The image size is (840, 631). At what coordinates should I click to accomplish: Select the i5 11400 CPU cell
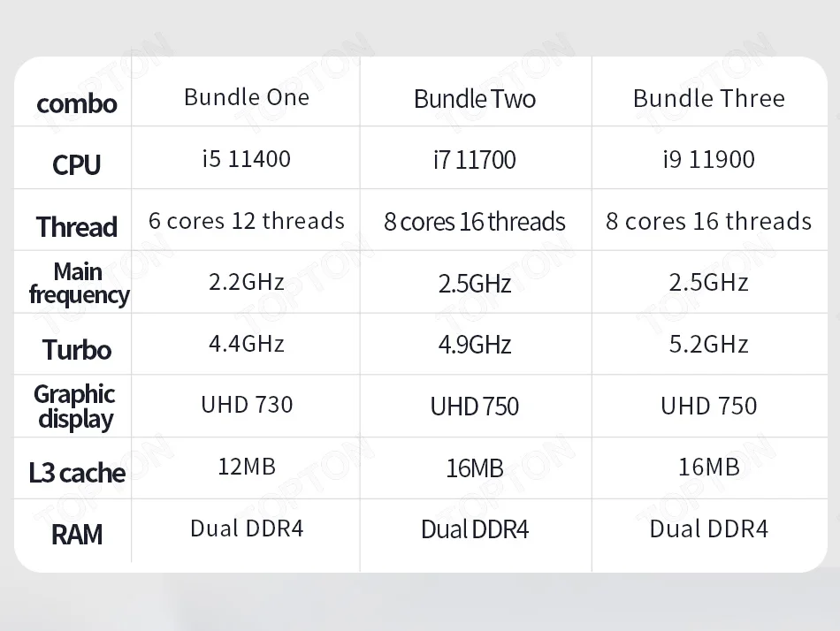[x=247, y=159]
